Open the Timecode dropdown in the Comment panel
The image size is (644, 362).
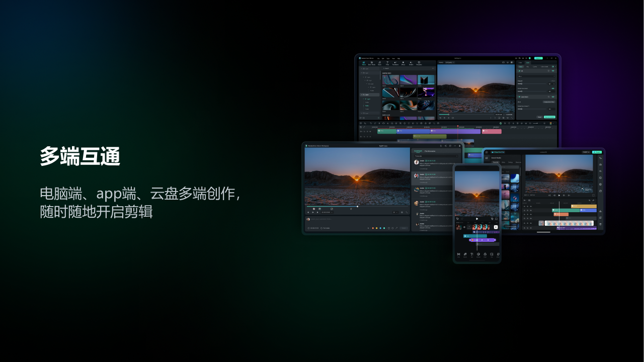pos(436,156)
